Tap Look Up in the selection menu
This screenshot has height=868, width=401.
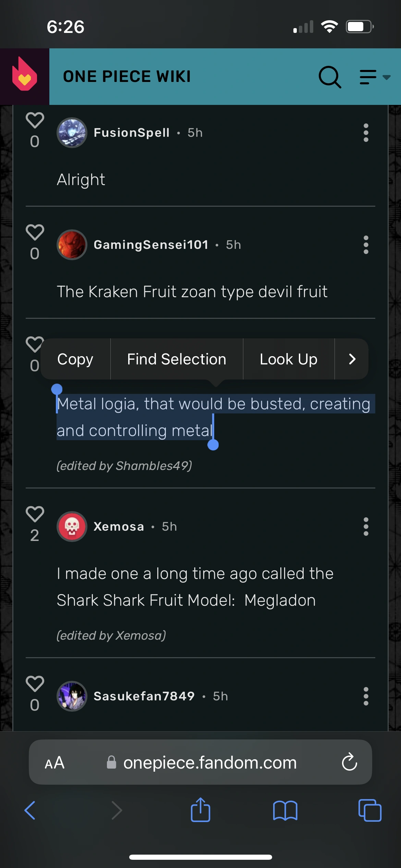288,359
